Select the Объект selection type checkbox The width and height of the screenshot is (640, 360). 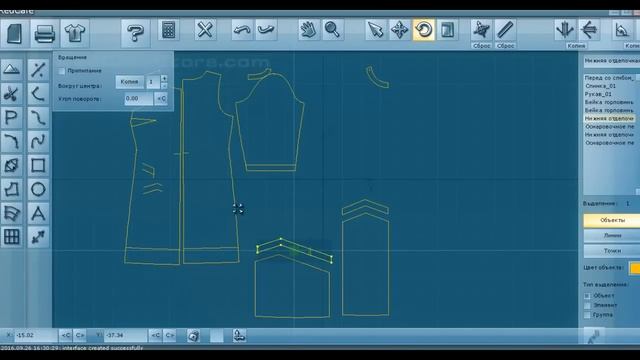(x=587, y=296)
